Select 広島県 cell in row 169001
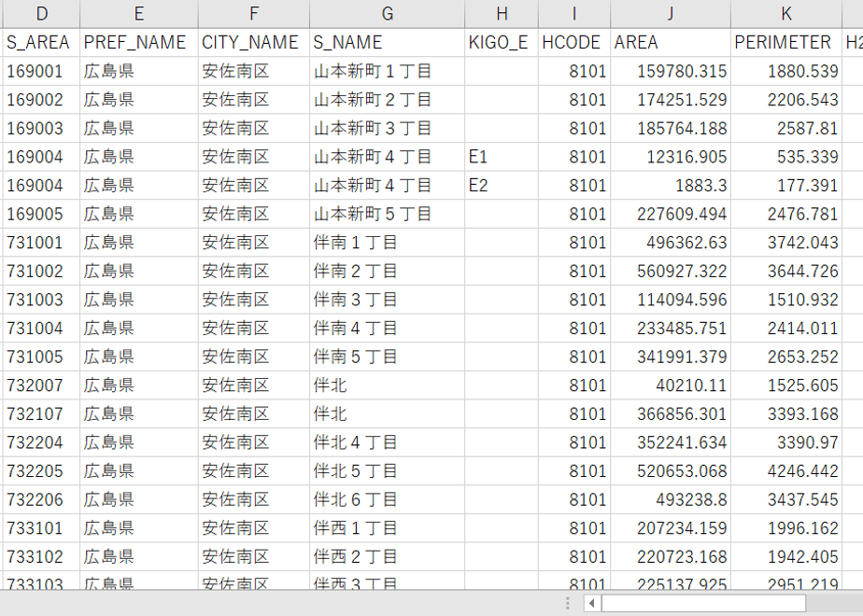Screen dimensions: 863x616 [138, 71]
